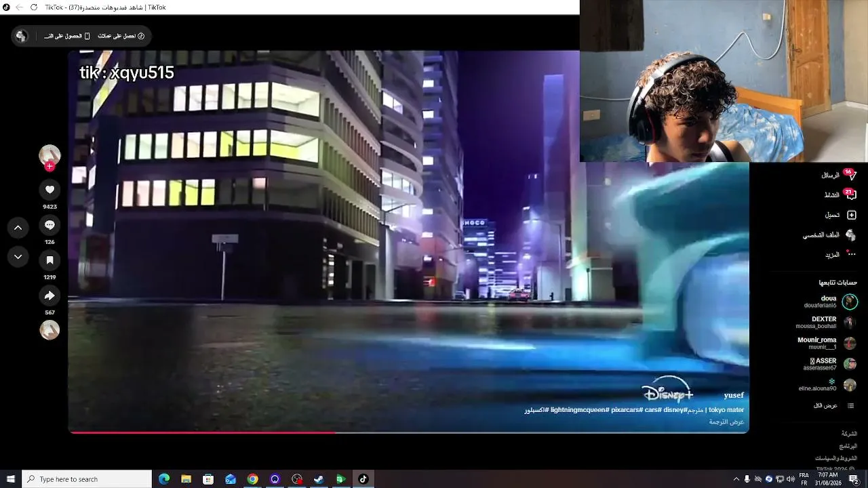Go to the next video with down chevron
Screen dimensions: 868x488
coord(18,257)
